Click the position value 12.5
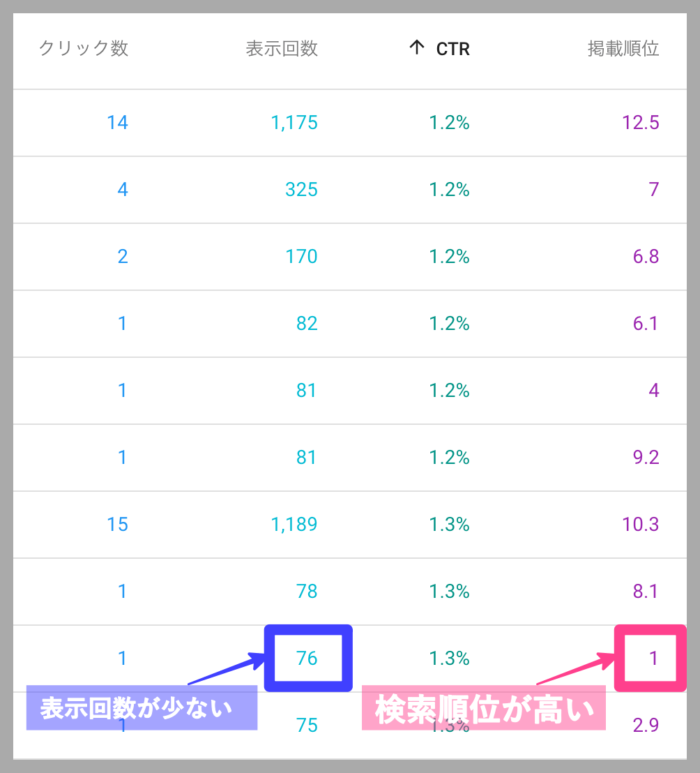The width and height of the screenshot is (700, 773). [641, 123]
